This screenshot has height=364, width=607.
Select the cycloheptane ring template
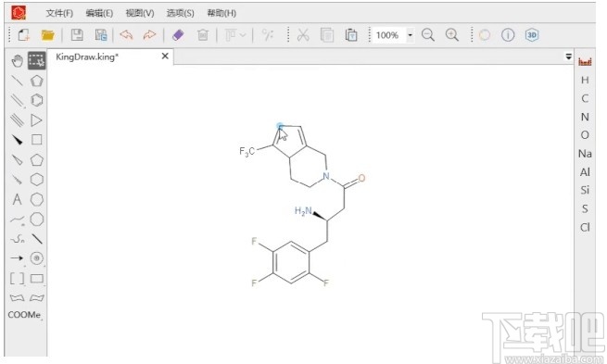point(37,199)
